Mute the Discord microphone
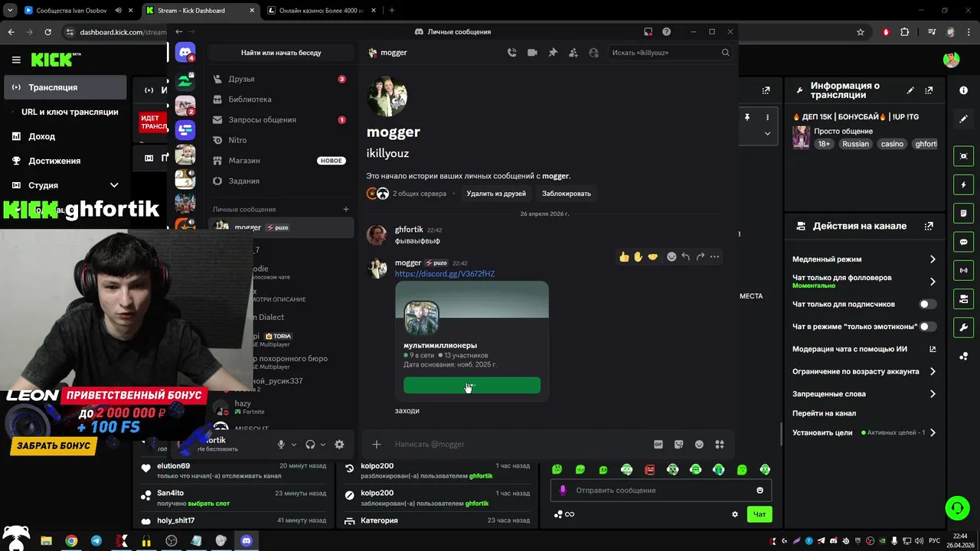Image resolution: width=980 pixels, height=551 pixels. pyautogui.click(x=281, y=445)
